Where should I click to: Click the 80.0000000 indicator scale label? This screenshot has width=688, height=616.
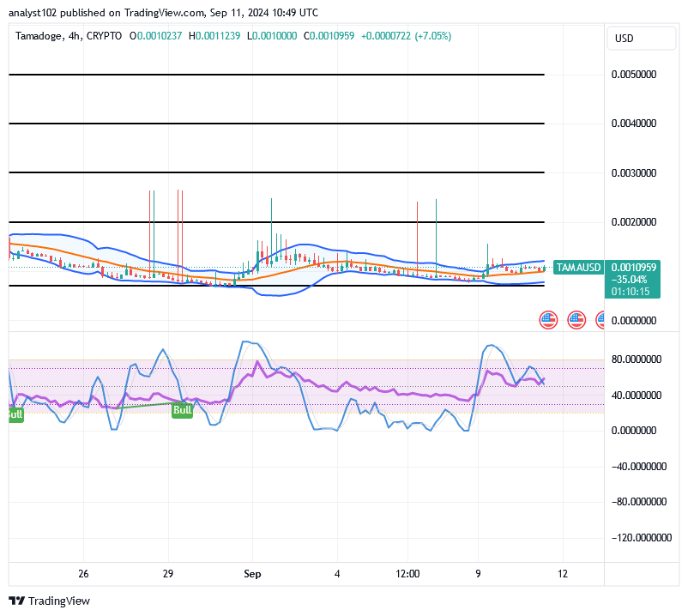pyautogui.click(x=637, y=359)
